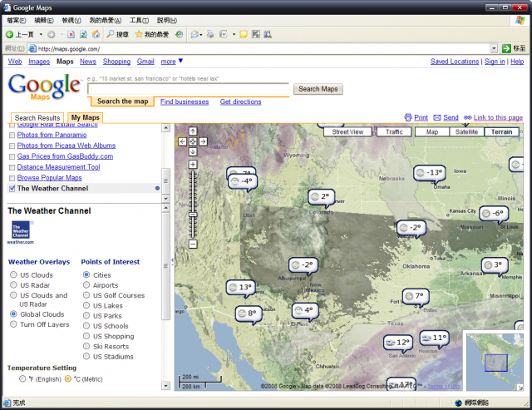
Task: Go to the browser Home icon
Action: pos(96,34)
